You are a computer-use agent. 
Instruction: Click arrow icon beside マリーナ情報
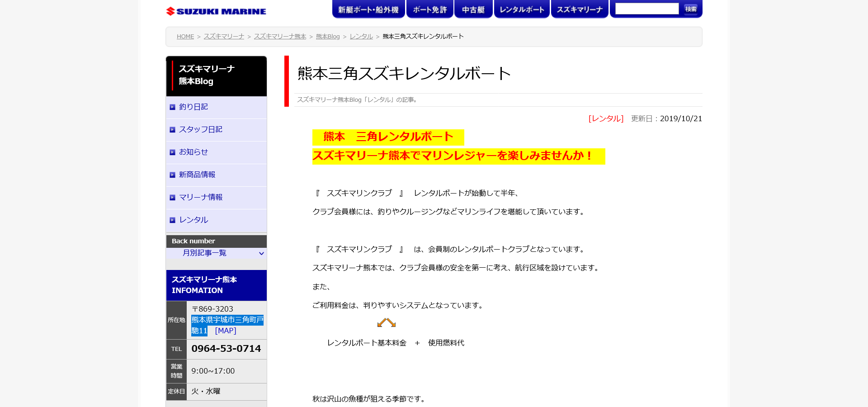172,198
